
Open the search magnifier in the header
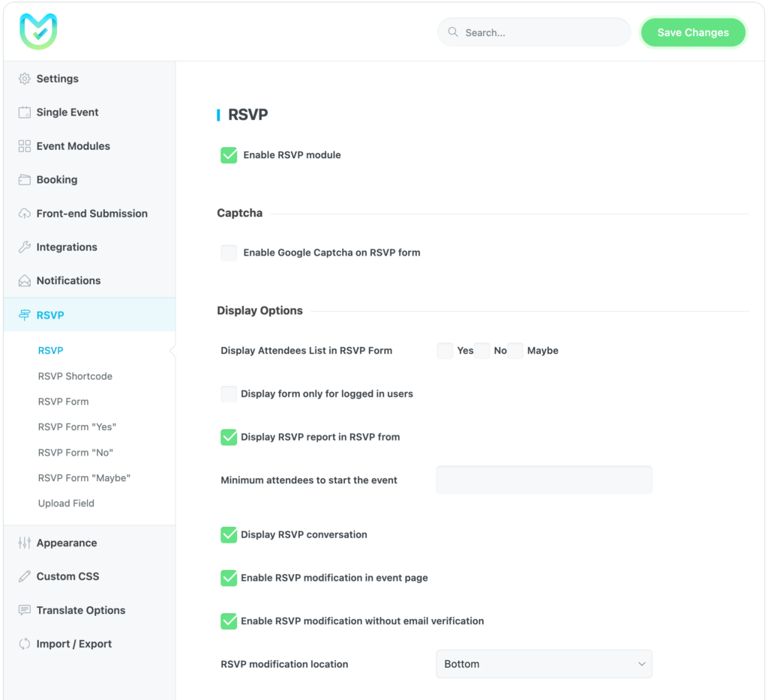point(452,32)
